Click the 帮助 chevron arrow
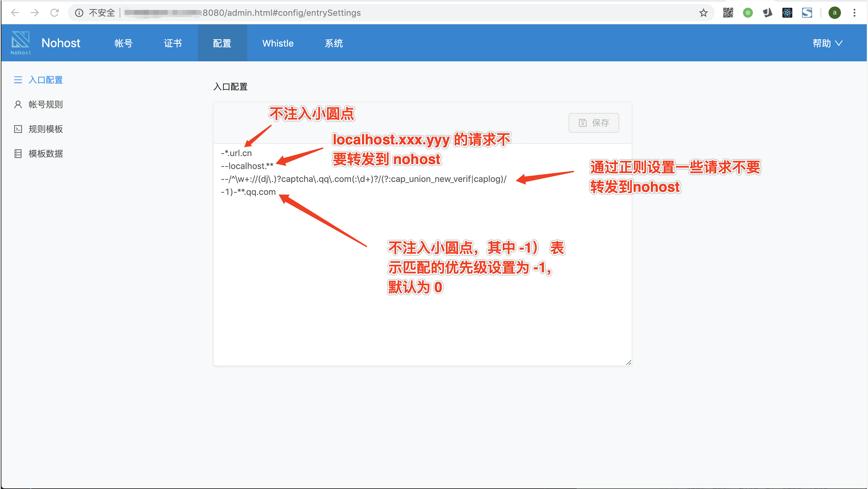 [839, 43]
